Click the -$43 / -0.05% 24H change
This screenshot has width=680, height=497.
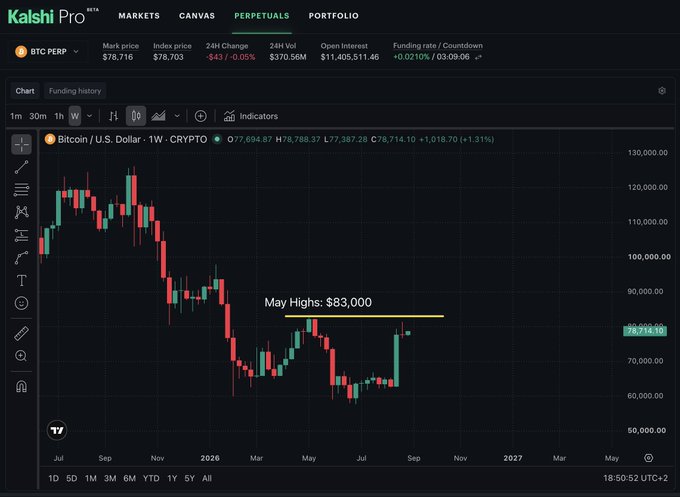click(x=230, y=57)
